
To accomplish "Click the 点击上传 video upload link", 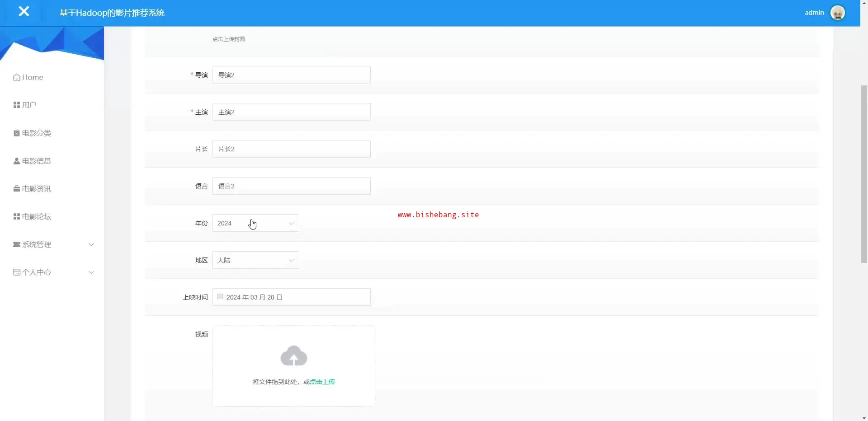I will [x=322, y=382].
